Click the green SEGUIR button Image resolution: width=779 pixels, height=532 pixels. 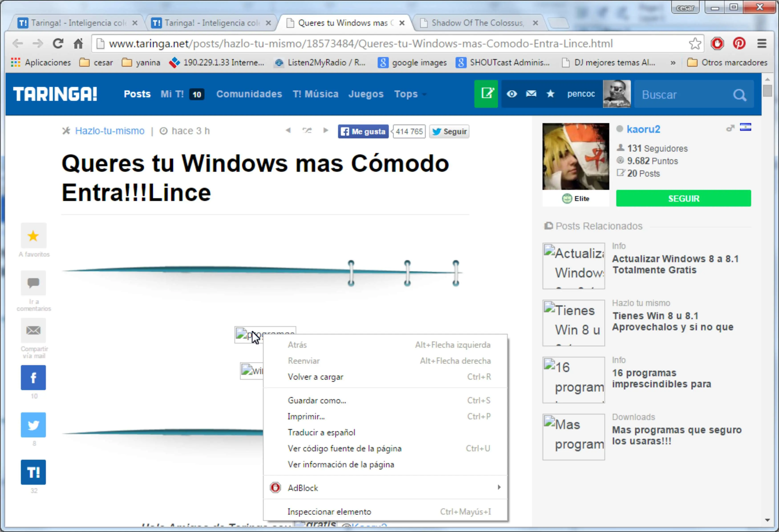(684, 199)
